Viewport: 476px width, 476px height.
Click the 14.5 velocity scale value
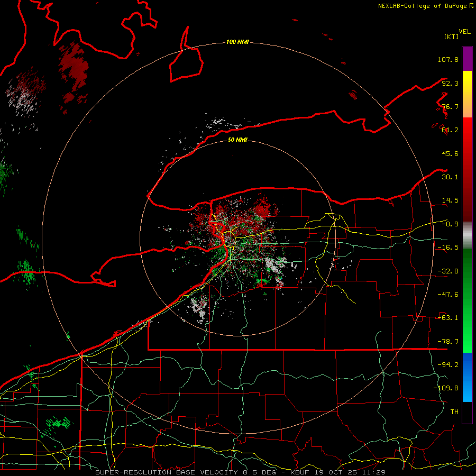point(450,200)
